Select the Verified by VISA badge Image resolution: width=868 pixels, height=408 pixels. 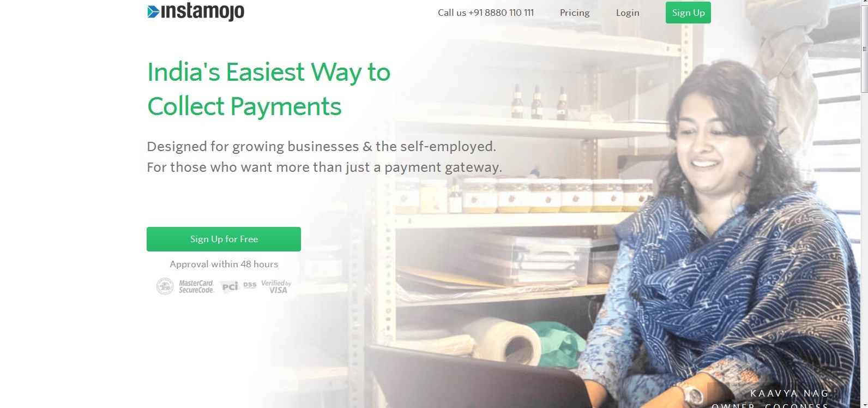pos(276,287)
